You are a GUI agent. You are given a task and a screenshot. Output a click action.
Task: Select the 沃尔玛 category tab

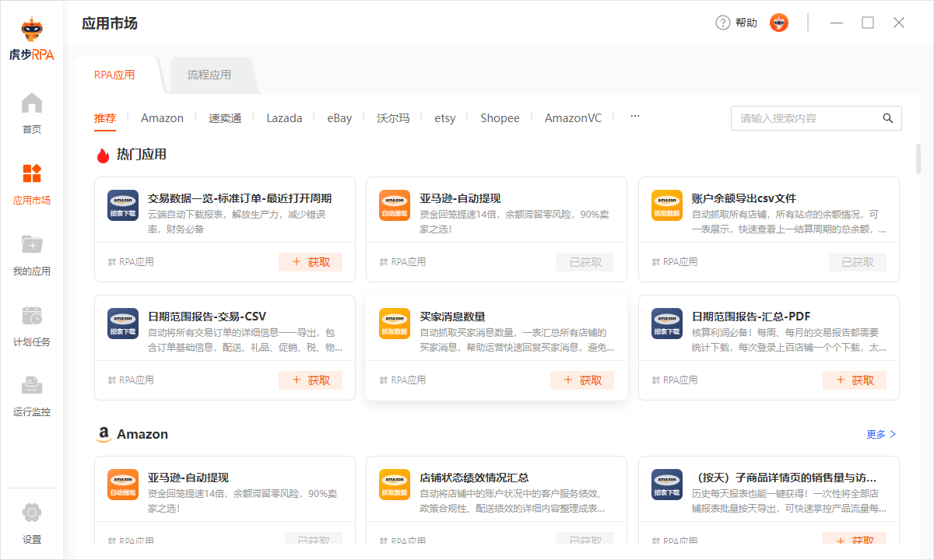393,118
